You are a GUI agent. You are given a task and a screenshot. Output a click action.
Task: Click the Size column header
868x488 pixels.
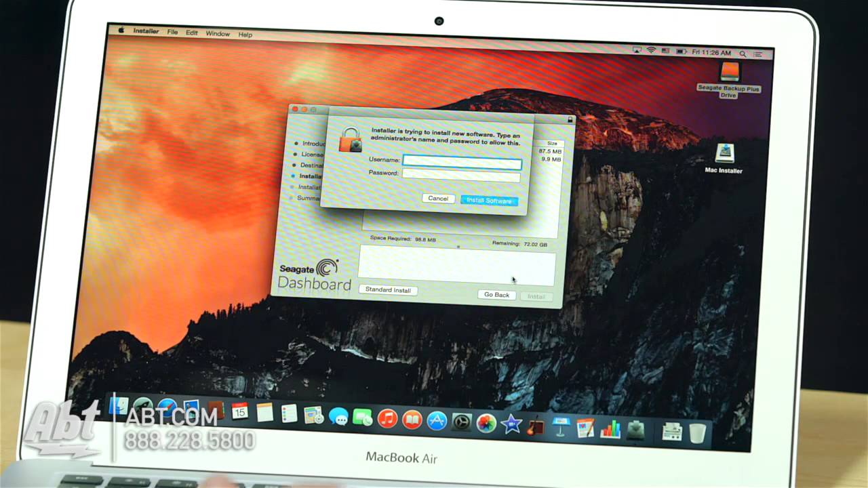[552, 144]
